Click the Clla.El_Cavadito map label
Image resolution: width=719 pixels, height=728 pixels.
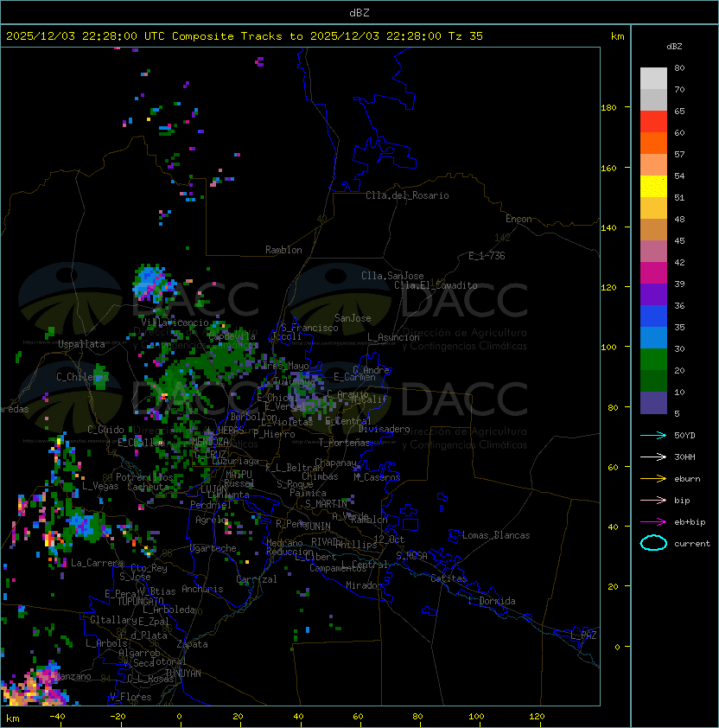pyautogui.click(x=436, y=285)
